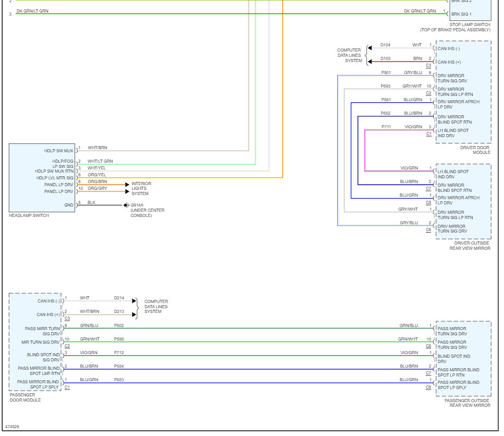The width and height of the screenshot is (504, 436).
Task: Select the WHT/LT GRN wire color label
Action: pyautogui.click(x=100, y=161)
